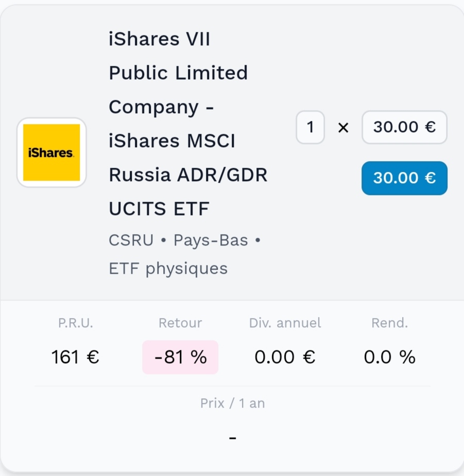The image size is (464, 476).
Task: Click the dash under Prix / 1 an
Action: [232, 438]
